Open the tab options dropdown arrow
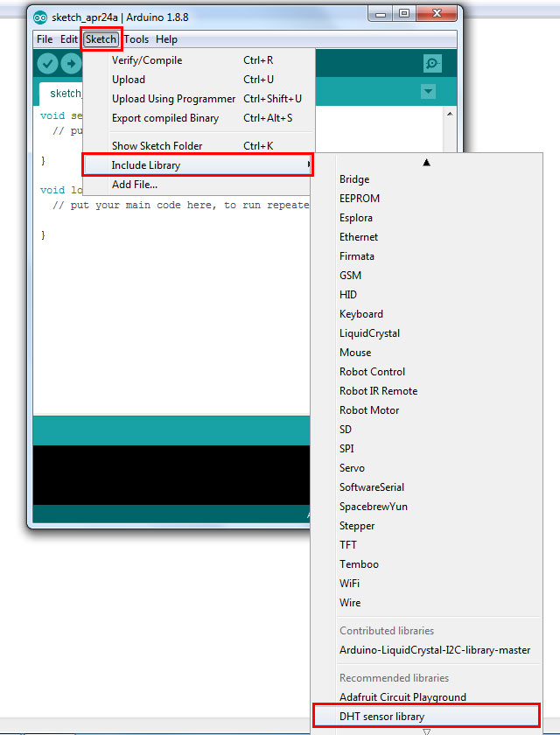Viewport: 560px width, 735px height. pyautogui.click(x=429, y=91)
